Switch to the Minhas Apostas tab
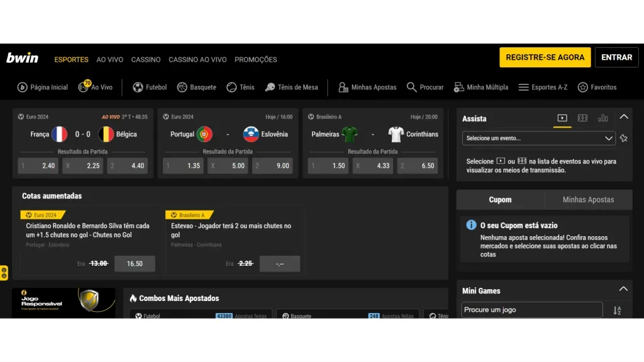Screen dimensions: 644x362 [x=588, y=199]
